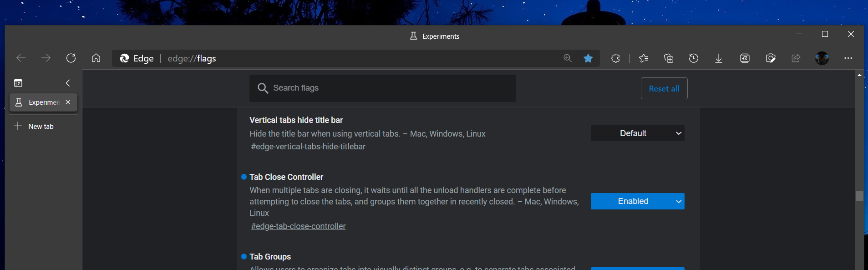The height and width of the screenshot is (270, 868).
Task: Open the Collections icon
Action: 669,58
